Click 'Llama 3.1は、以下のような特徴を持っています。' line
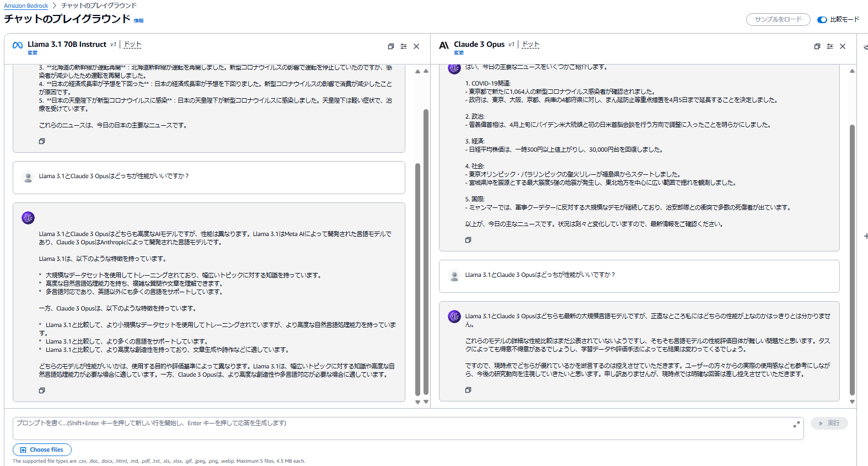This screenshot has width=868, height=466. 102,259
